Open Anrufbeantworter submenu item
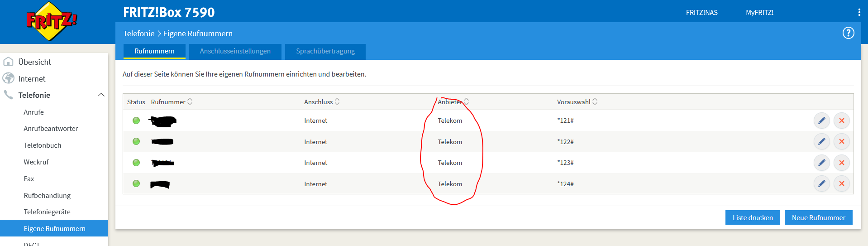This screenshot has width=868, height=246. tap(51, 129)
